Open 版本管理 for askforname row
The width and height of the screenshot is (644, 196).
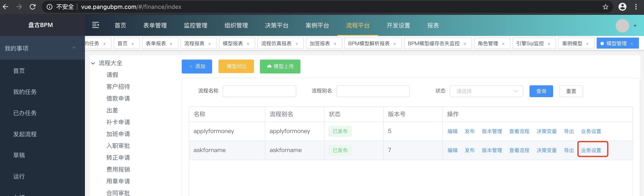492,150
